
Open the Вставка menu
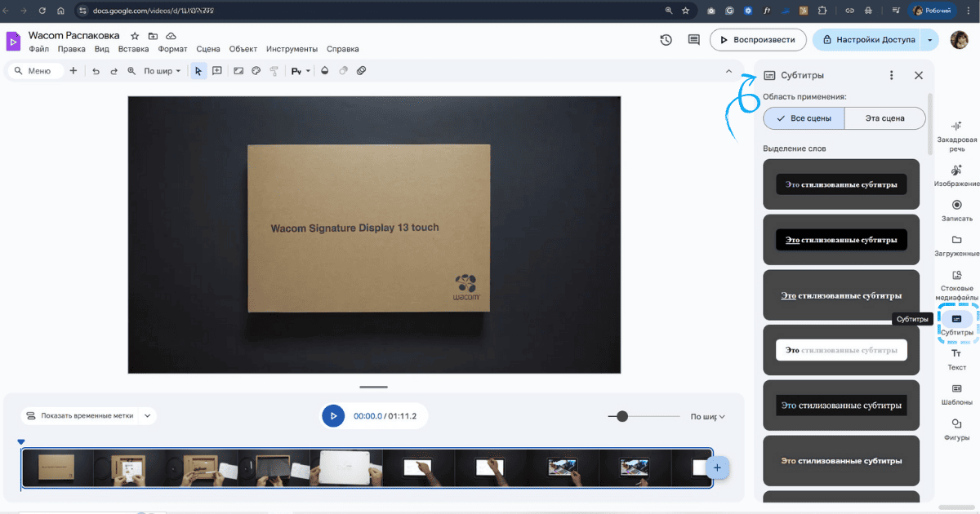pyautogui.click(x=133, y=48)
